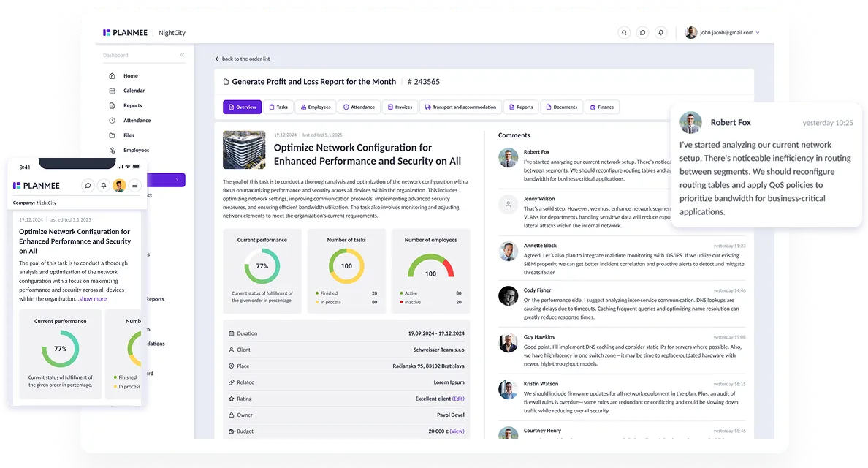868x468 pixels.
Task: Open Reports in the sidebar
Action: point(133,106)
